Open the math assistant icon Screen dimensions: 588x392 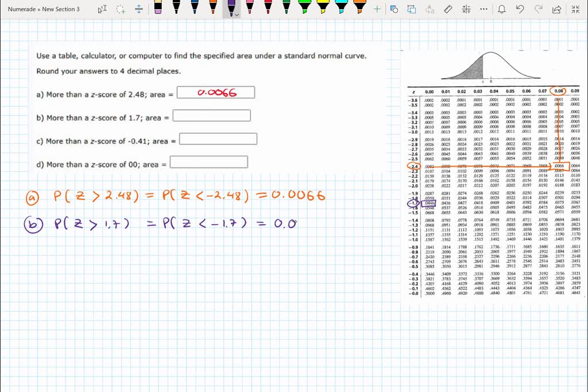pyautogui.click(x=465, y=9)
